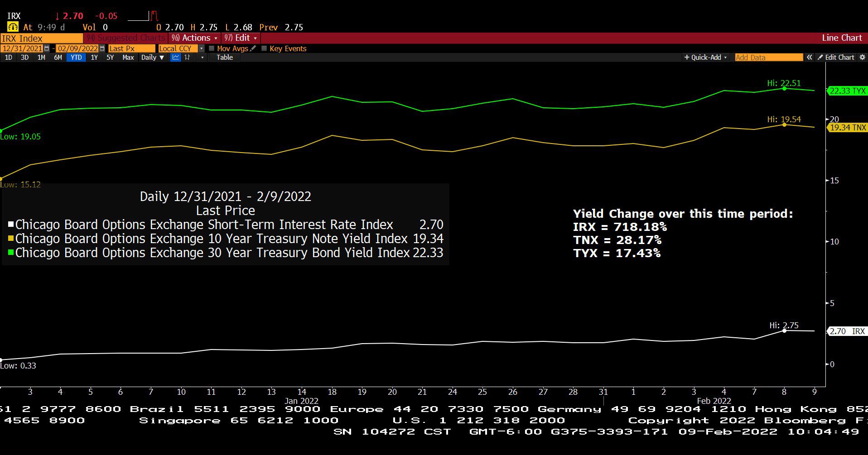This screenshot has width=868, height=455.
Task: Expand the chart type dropdown arrow
Action: click(202, 57)
